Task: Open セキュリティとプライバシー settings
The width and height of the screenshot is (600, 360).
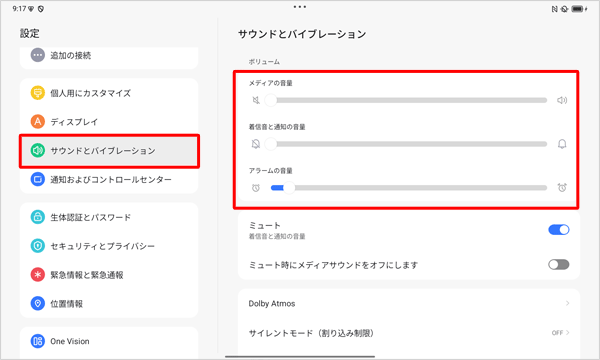Action: (x=109, y=246)
